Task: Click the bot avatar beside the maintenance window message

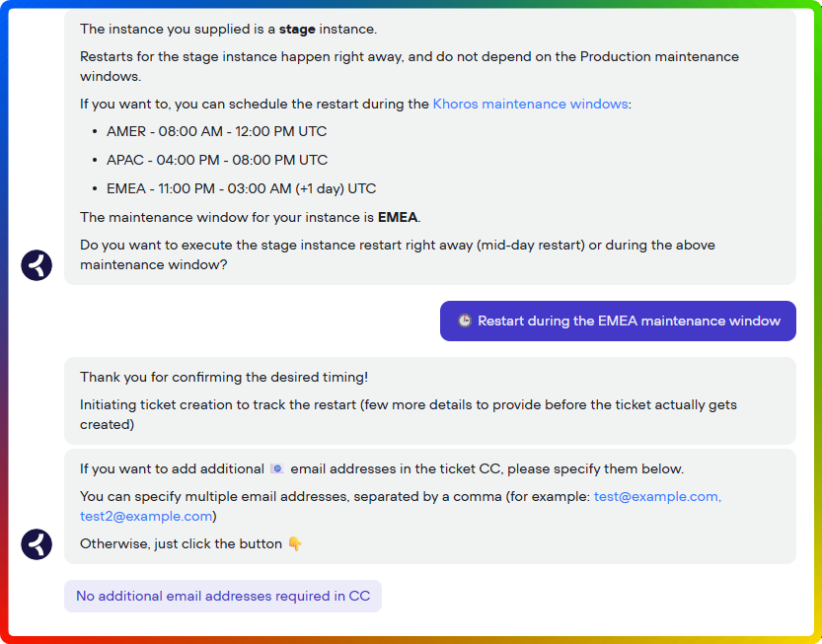Action: [37, 265]
